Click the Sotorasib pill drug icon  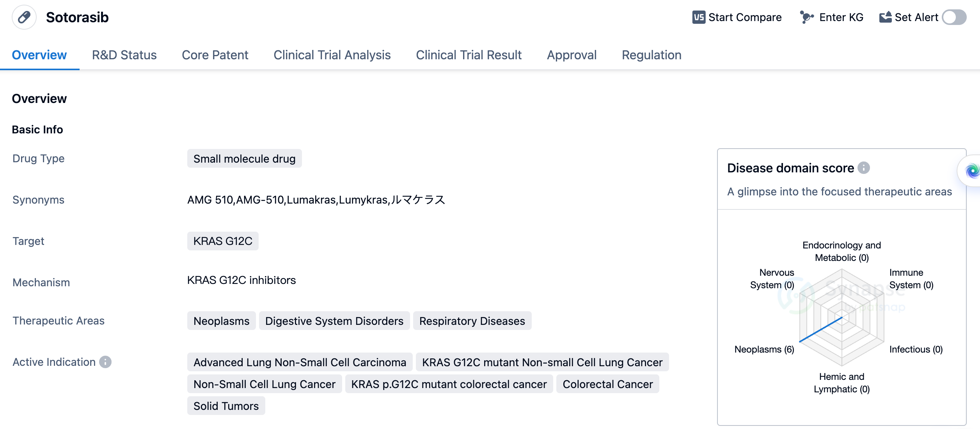click(x=24, y=17)
